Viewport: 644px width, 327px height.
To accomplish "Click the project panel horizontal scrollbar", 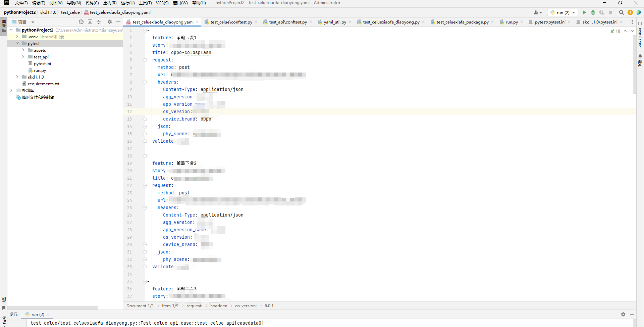I will (x=53, y=308).
